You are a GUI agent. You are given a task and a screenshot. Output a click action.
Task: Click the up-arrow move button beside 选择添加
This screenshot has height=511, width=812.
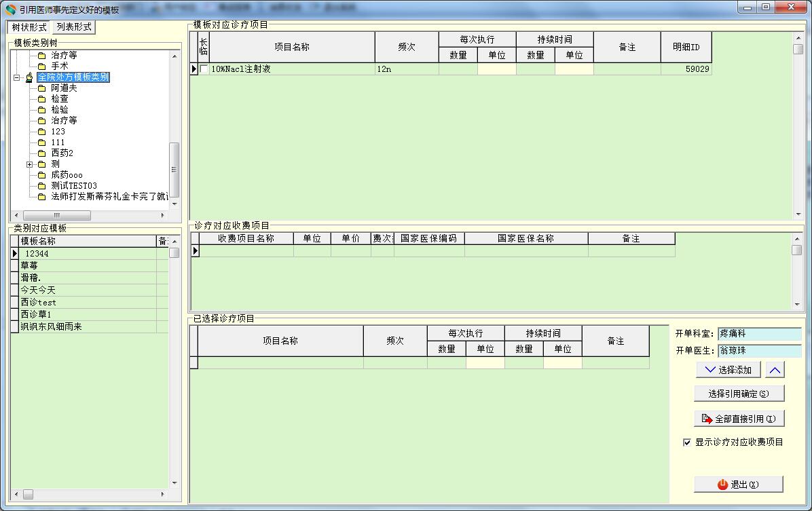point(775,370)
